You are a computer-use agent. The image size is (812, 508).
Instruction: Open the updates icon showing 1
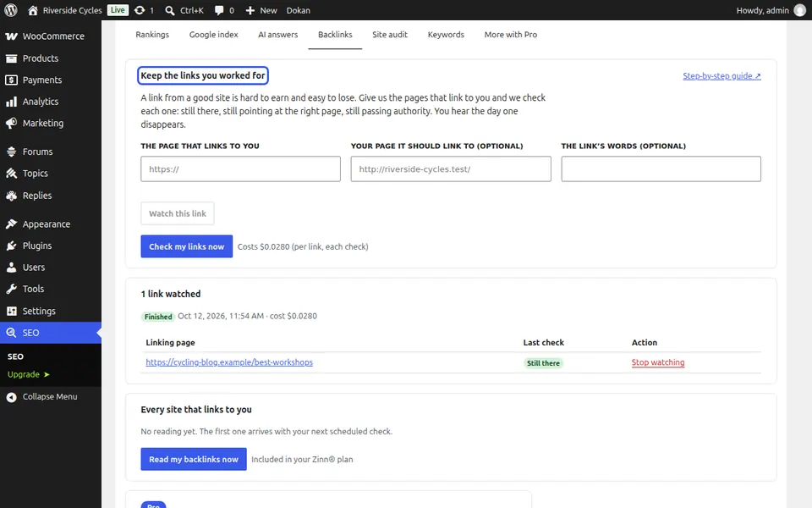tap(140, 10)
